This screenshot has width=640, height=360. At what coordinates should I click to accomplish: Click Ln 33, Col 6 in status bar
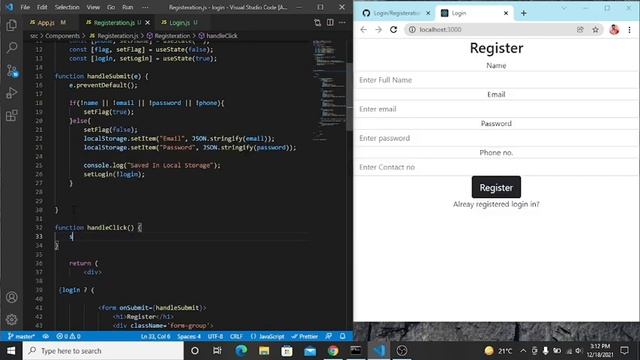tap(155, 336)
